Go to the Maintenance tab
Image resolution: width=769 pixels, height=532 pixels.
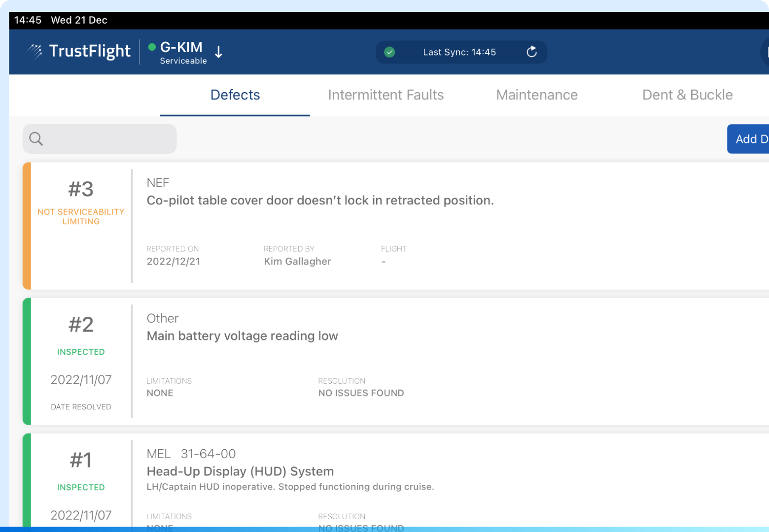point(536,95)
